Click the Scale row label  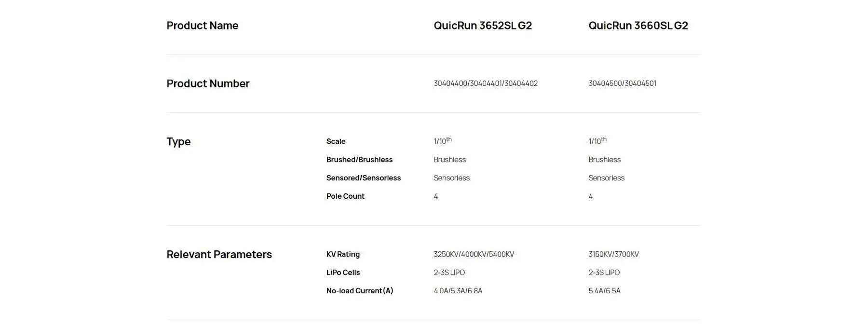[x=336, y=141]
